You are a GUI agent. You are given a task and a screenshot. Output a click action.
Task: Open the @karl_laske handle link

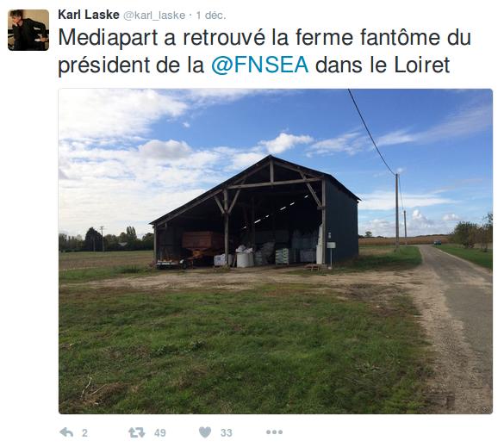coord(154,16)
